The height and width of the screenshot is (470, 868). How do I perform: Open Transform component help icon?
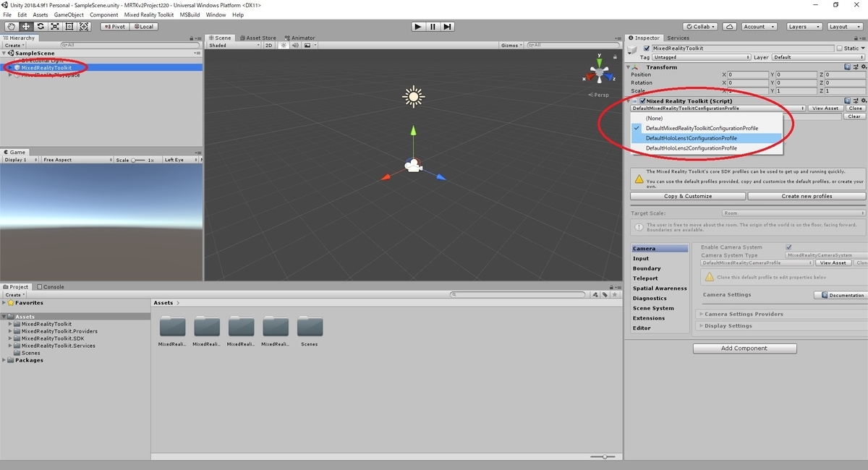(x=847, y=67)
